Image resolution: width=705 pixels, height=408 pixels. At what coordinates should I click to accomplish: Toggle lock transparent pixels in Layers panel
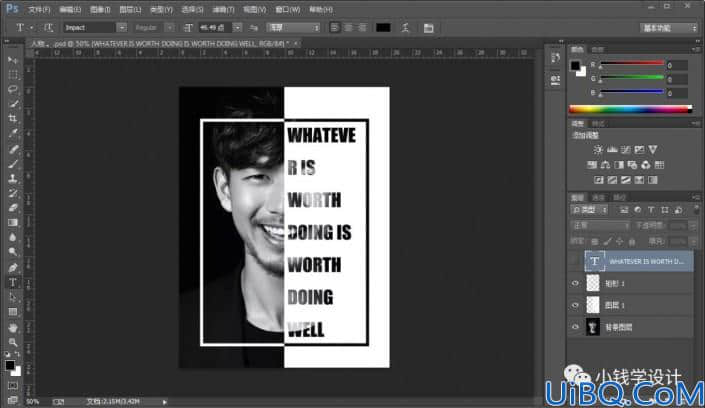point(594,242)
